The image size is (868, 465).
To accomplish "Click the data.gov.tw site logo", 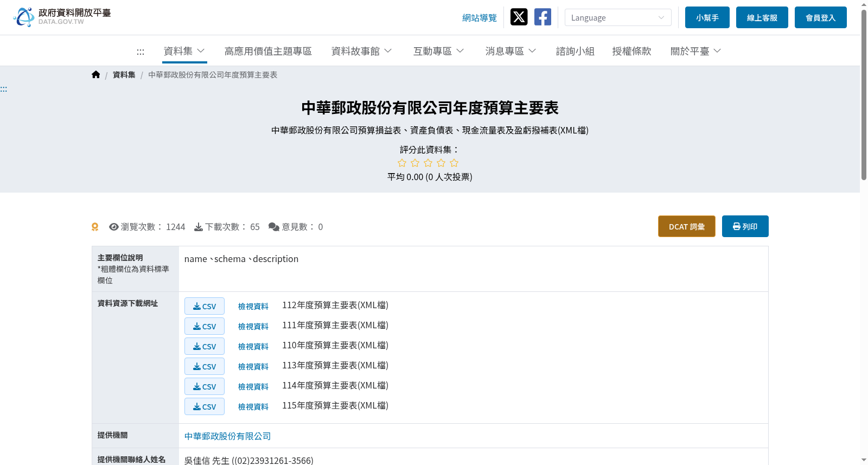I will click(x=62, y=17).
